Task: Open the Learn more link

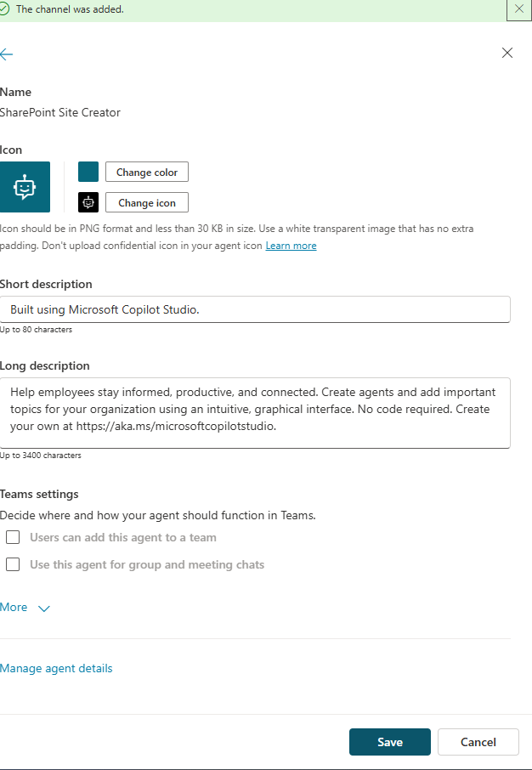Action: 291,246
